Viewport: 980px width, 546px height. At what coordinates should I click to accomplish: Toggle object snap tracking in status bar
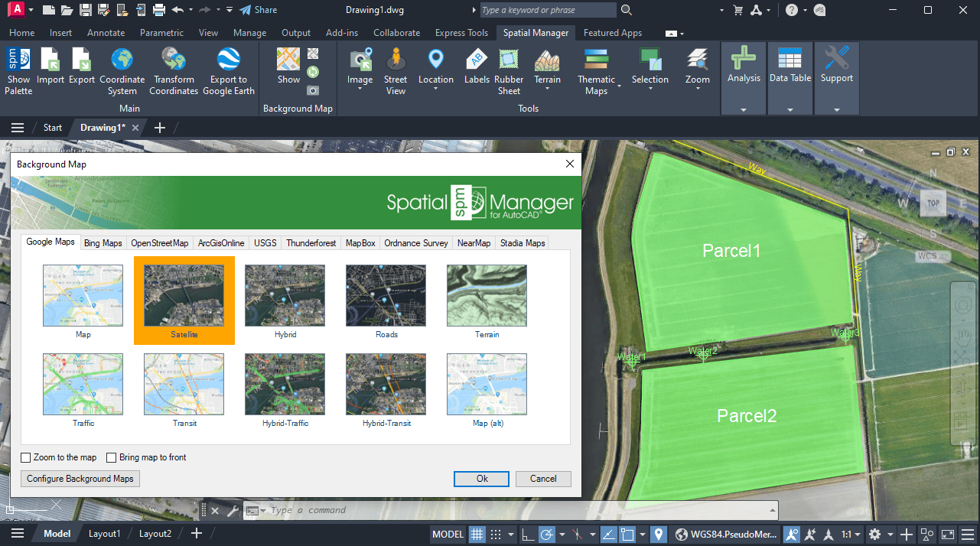coord(609,535)
